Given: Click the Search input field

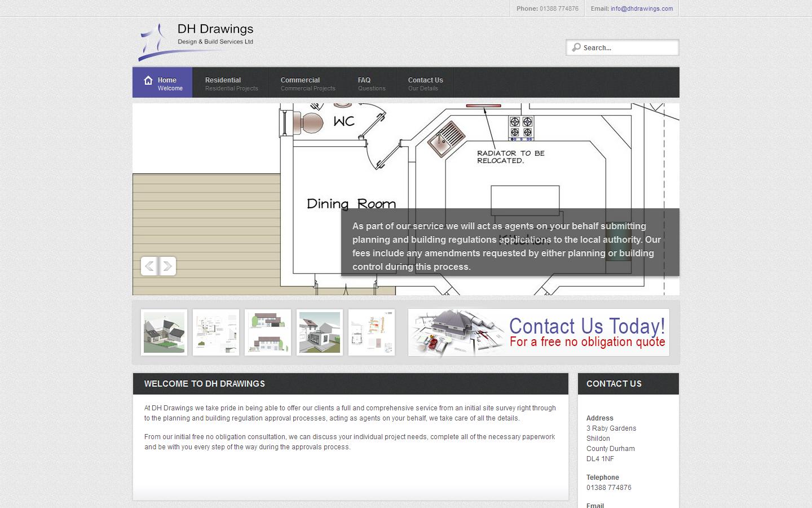Looking at the screenshot, I should coord(623,47).
